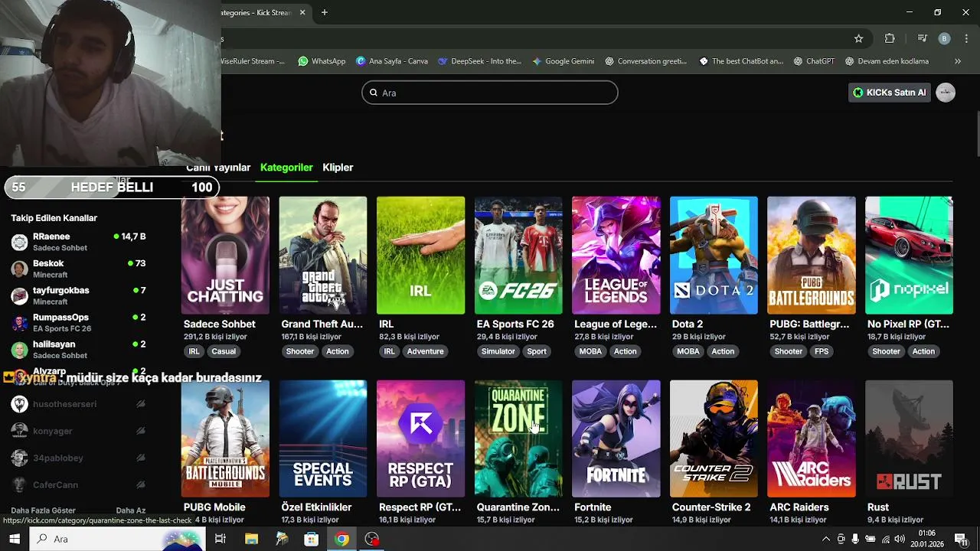Click the Casual tag under Sadece Sohbet

coord(224,351)
